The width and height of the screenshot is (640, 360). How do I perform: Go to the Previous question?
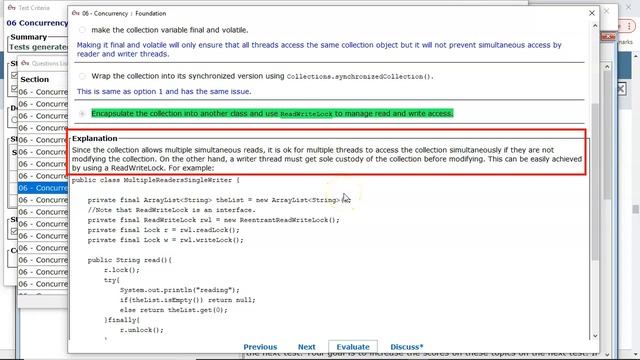coord(260,347)
